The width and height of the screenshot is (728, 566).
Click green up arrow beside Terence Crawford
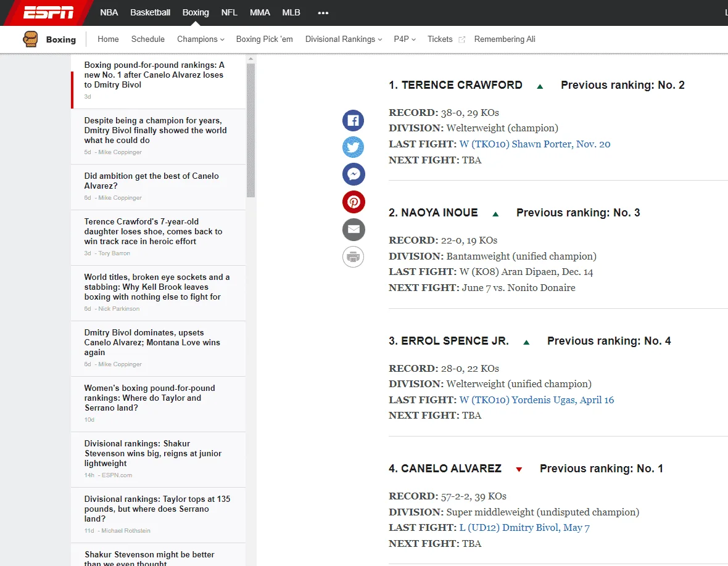540,86
